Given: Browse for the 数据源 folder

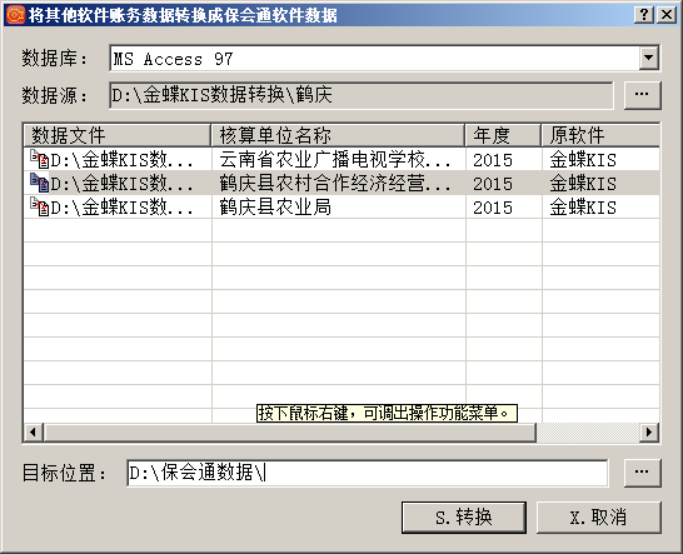Looking at the screenshot, I should coord(642,96).
